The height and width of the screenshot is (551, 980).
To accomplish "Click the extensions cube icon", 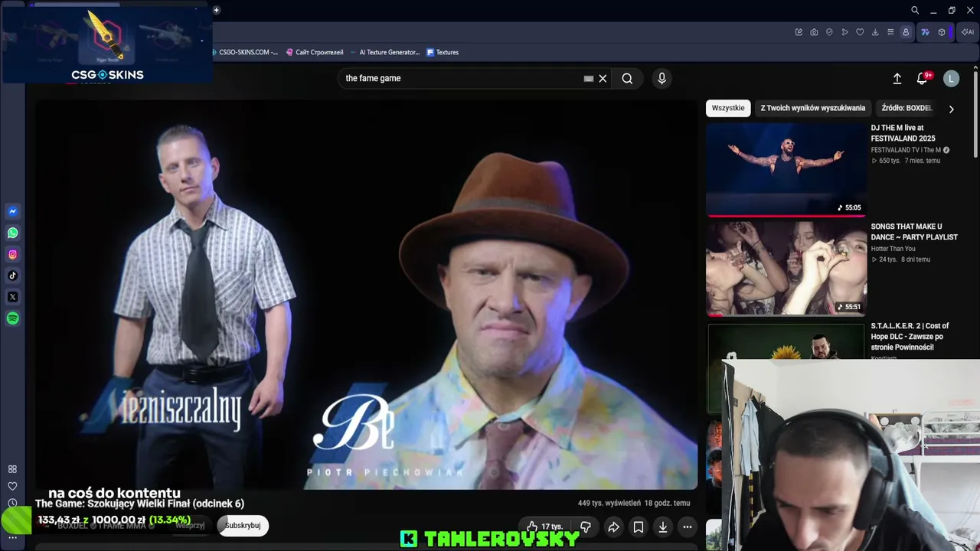I will 942,32.
